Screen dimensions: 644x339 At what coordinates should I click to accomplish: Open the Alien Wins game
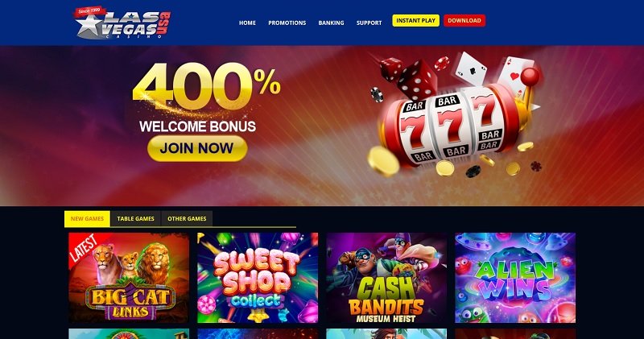coord(515,278)
